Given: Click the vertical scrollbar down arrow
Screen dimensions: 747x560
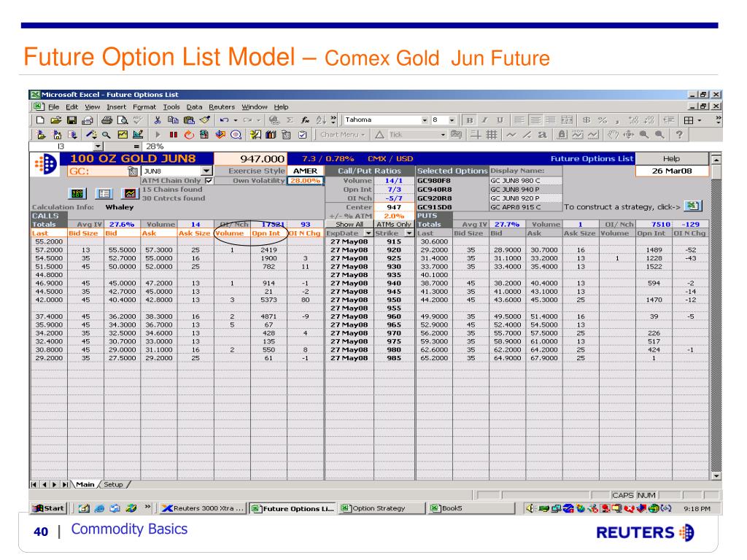Looking at the screenshot, I should tap(716, 475).
